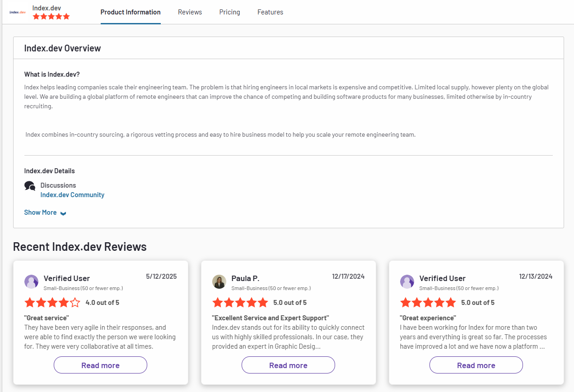The image size is (574, 392).
Task: Select the Features tab
Action: coord(271,12)
